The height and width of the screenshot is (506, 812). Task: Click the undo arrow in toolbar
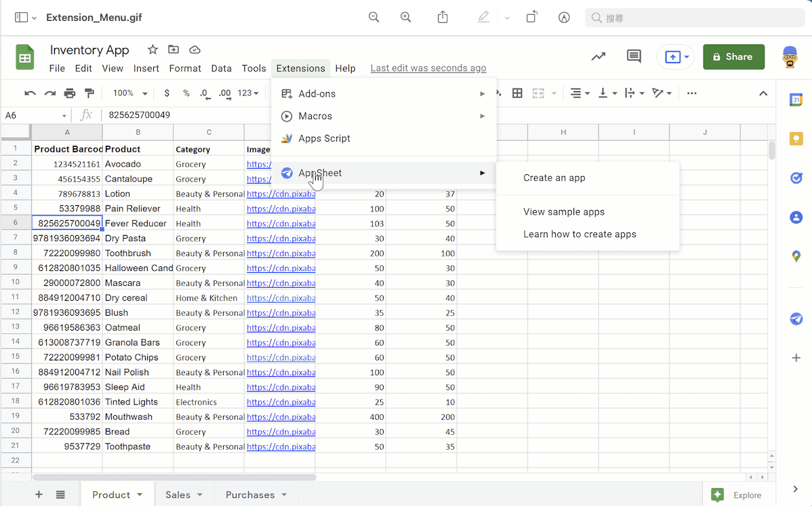30,93
